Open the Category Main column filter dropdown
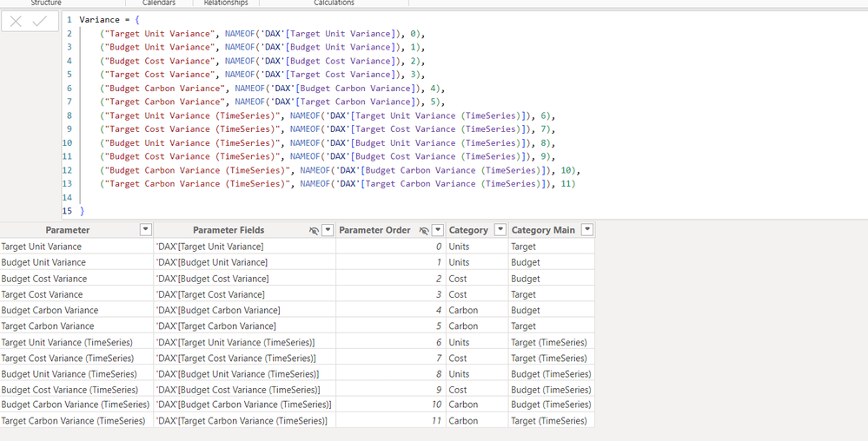The height and width of the screenshot is (441, 868). tap(587, 230)
